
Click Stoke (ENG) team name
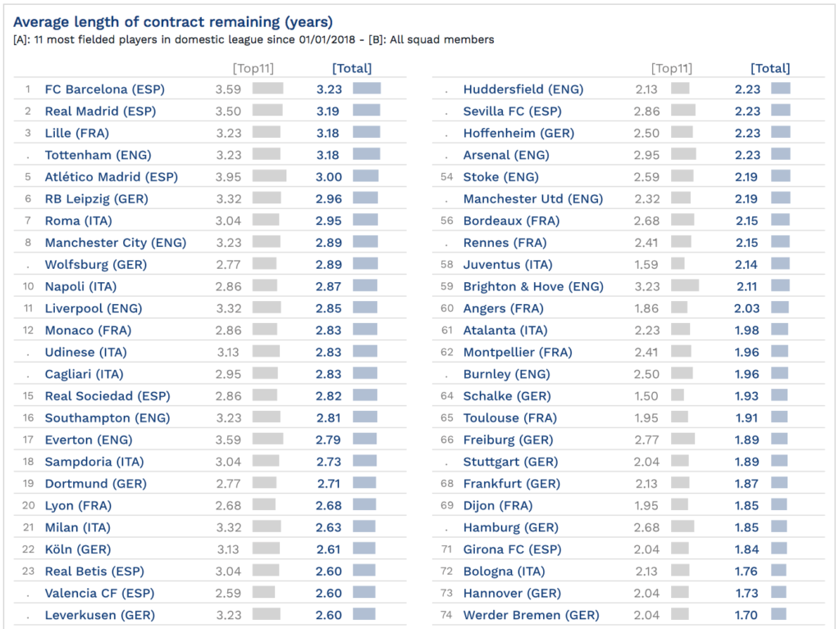(501, 177)
